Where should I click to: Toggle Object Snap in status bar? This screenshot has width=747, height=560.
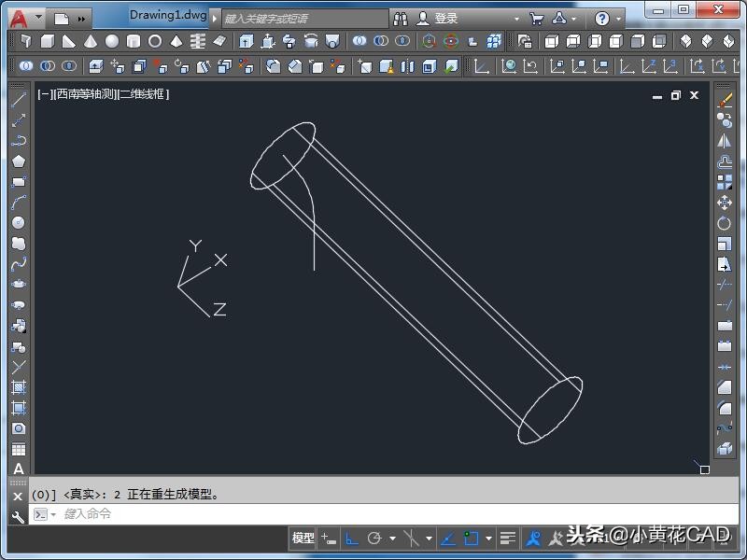tap(471, 539)
